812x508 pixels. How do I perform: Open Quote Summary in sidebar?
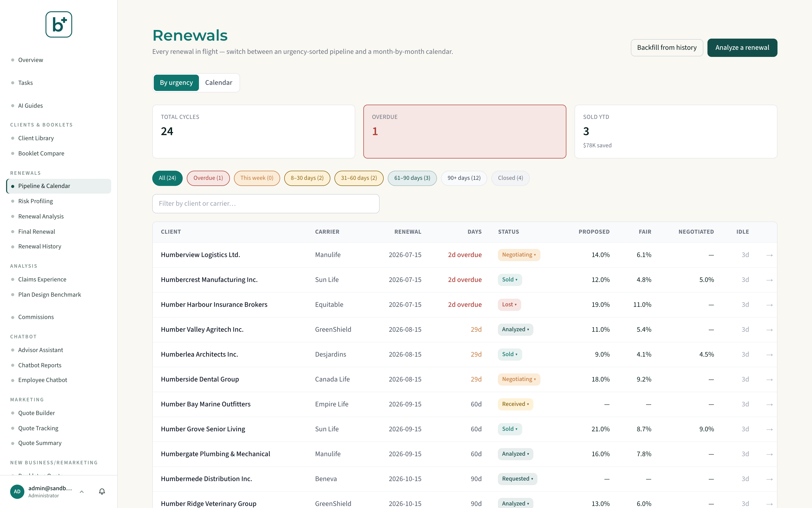pos(40,443)
